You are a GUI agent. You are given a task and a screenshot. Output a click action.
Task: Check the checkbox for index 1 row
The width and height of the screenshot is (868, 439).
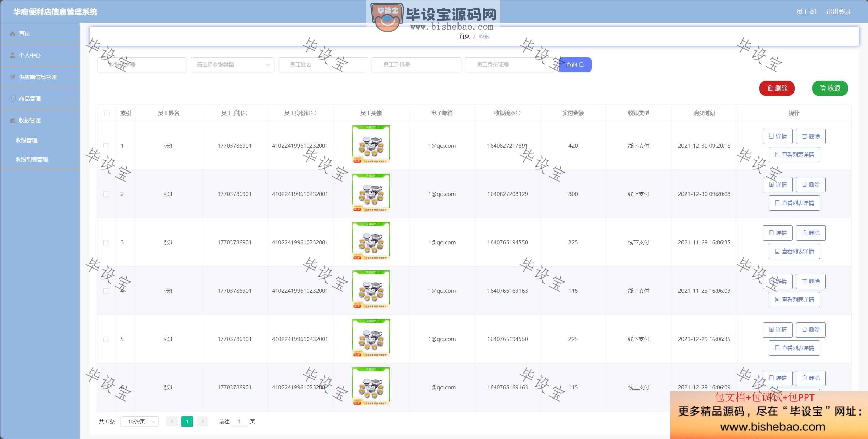[x=106, y=146]
